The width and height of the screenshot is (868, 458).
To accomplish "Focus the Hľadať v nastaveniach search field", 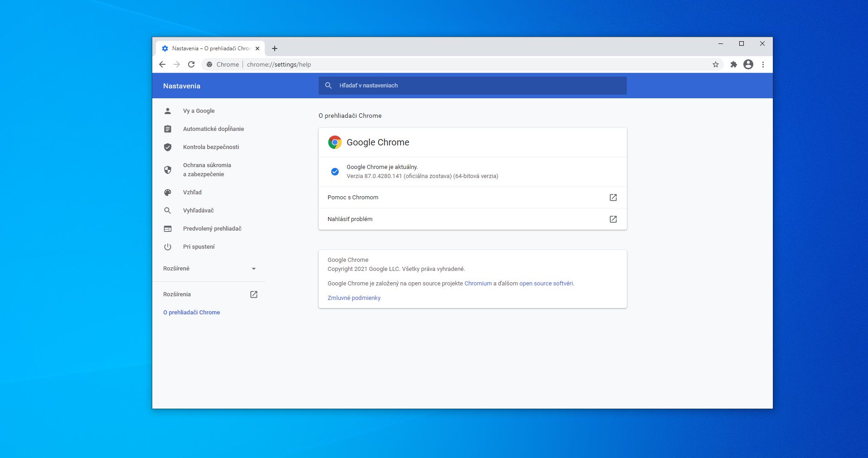I will pos(473,86).
